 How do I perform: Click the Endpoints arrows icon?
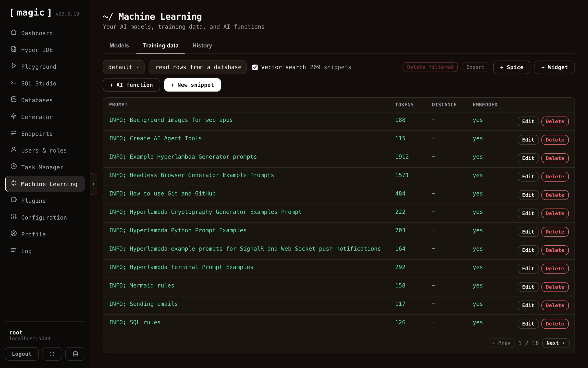pyautogui.click(x=14, y=133)
